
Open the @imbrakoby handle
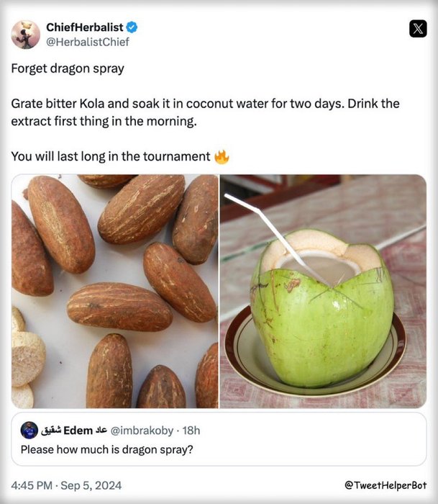click(142, 431)
